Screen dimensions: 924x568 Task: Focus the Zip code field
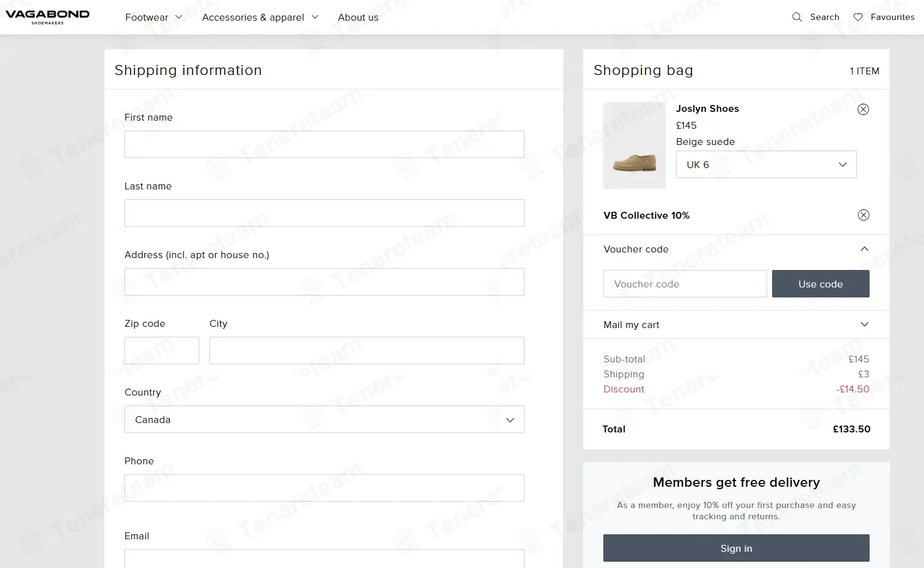162,351
